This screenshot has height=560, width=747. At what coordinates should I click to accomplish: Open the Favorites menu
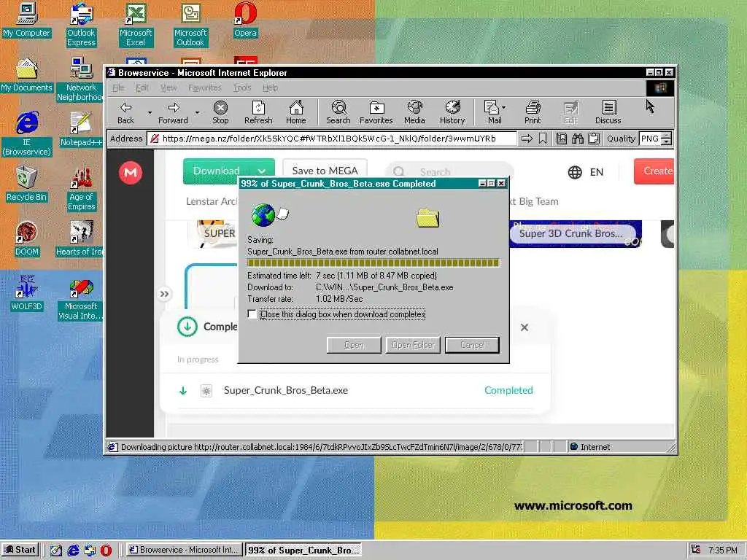pyautogui.click(x=205, y=87)
